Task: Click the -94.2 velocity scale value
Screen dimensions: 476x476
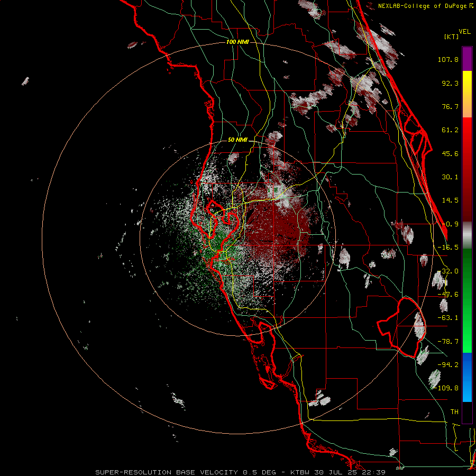Action: (448, 364)
